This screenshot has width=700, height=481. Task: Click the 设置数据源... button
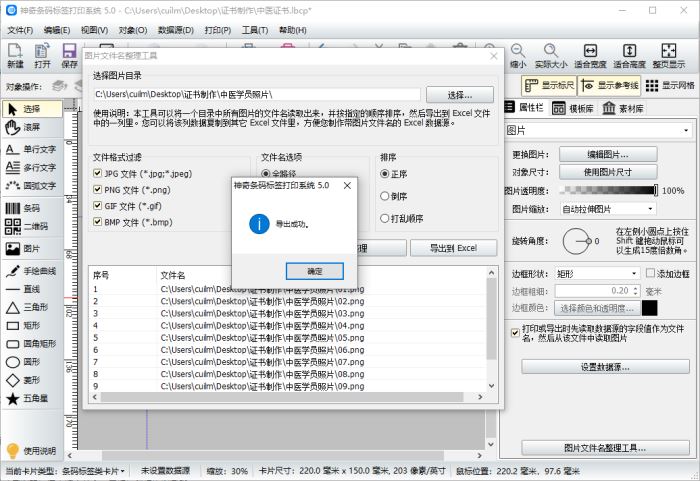point(605,367)
